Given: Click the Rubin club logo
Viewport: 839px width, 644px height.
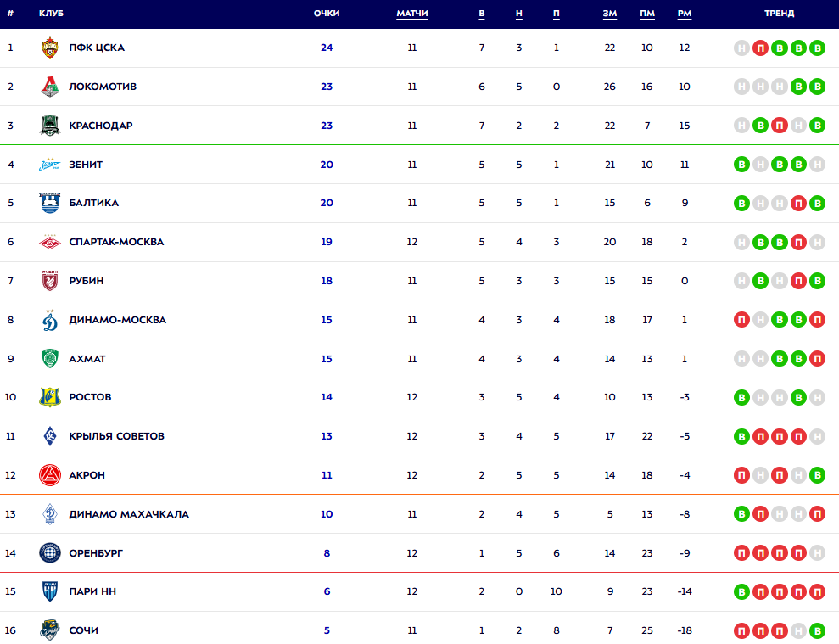Looking at the screenshot, I should [50, 281].
